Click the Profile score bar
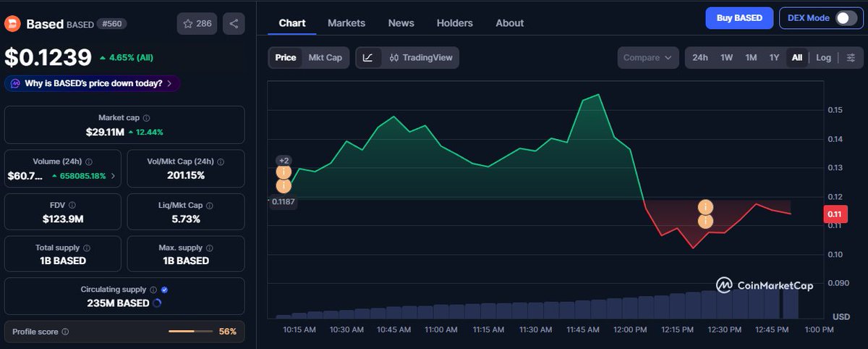868x349 pixels. [x=191, y=332]
